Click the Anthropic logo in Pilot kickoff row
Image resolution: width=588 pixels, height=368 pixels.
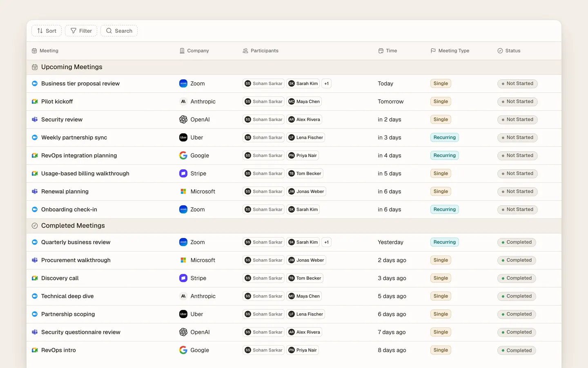(x=183, y=101)
